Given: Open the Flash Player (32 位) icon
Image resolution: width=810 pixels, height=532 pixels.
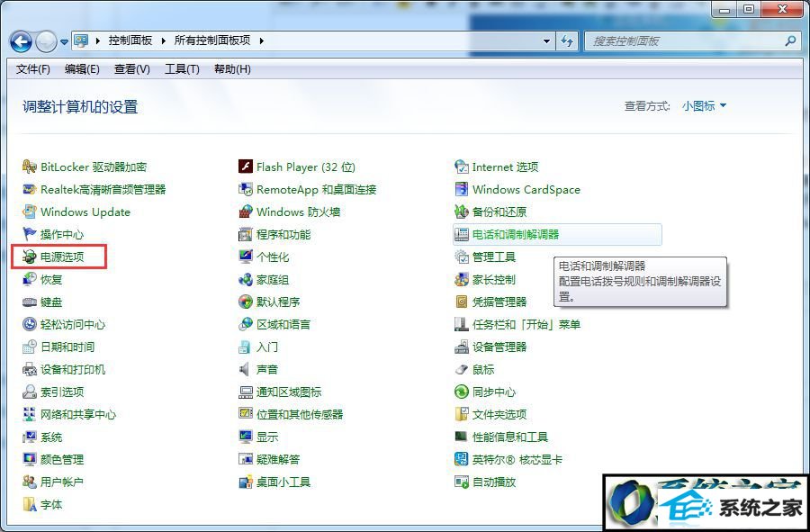Looking at the screenshot, I should click(x=246, y=167).
